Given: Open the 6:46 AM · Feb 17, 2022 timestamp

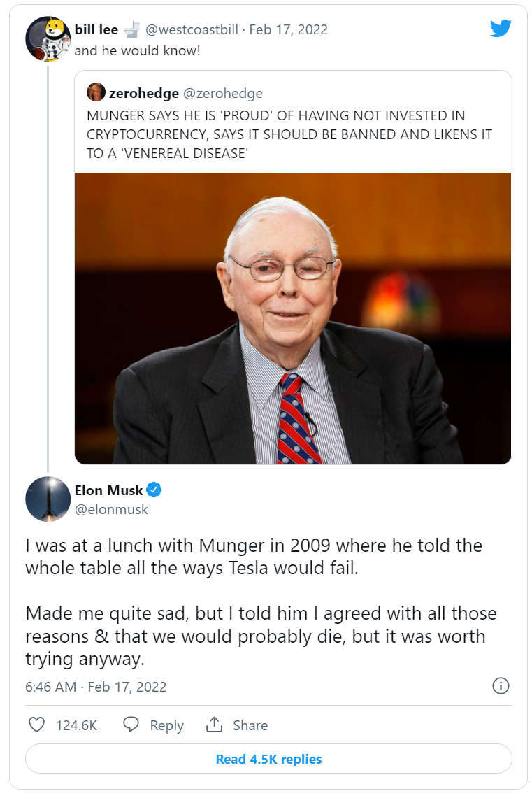Looking at the screenshot, I should [x=96, y=687].
